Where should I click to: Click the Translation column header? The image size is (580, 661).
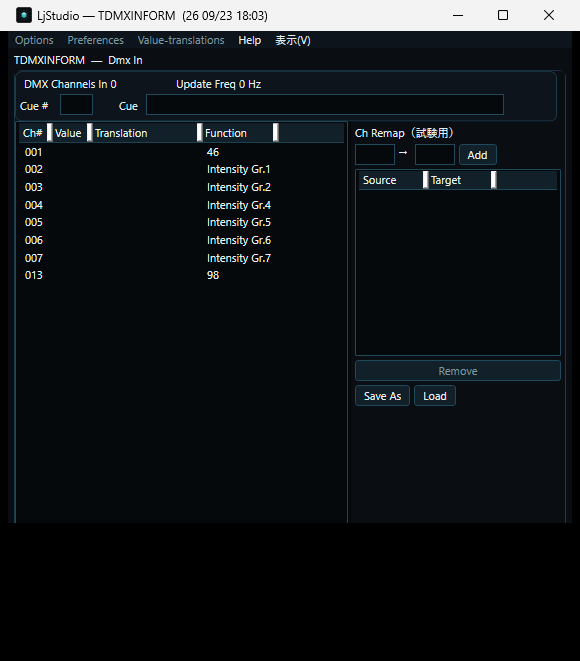click(x=145, y=133)
